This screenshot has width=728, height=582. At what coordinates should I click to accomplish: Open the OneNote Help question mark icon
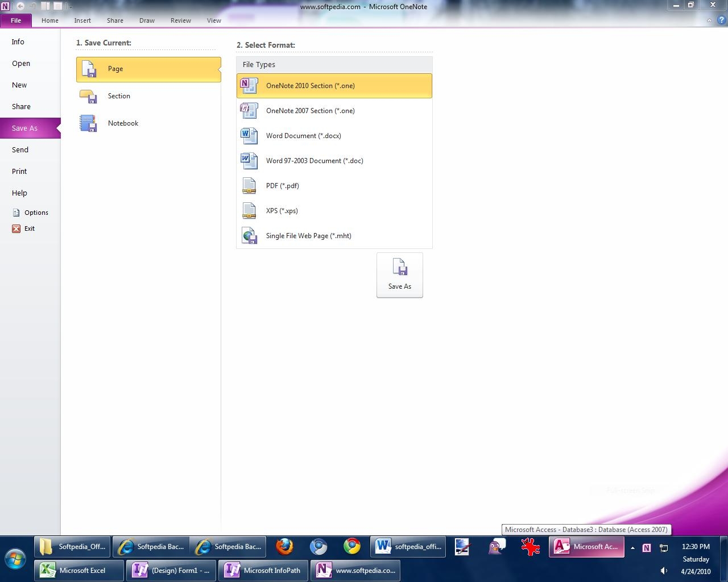[x=721, y=20]
